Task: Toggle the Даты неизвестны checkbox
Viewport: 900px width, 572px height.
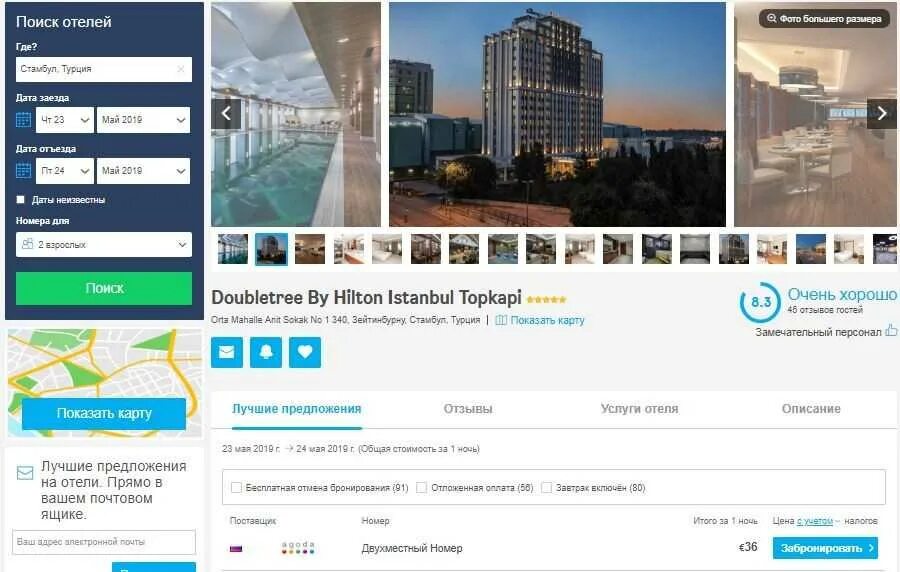Action: tap(21, 200)
